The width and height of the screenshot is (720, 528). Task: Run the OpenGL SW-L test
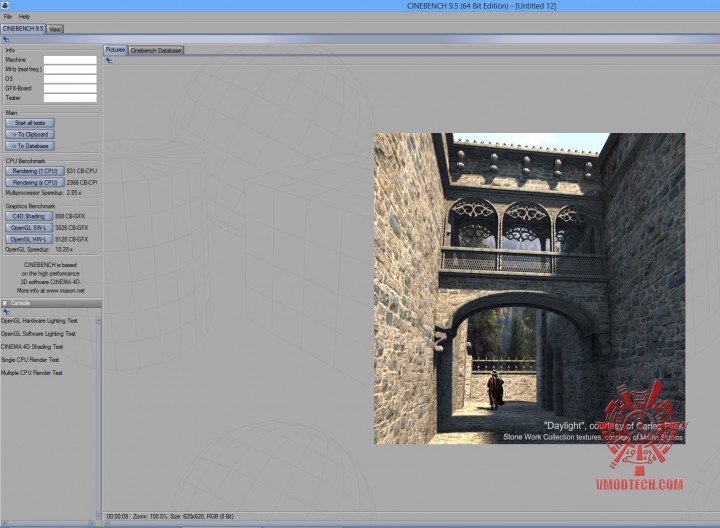pos(29,228)
